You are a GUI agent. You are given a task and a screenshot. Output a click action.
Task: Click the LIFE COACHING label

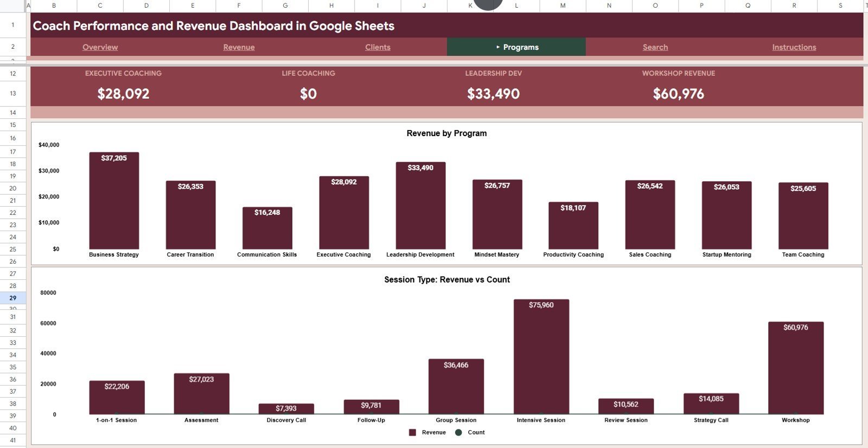308,73
